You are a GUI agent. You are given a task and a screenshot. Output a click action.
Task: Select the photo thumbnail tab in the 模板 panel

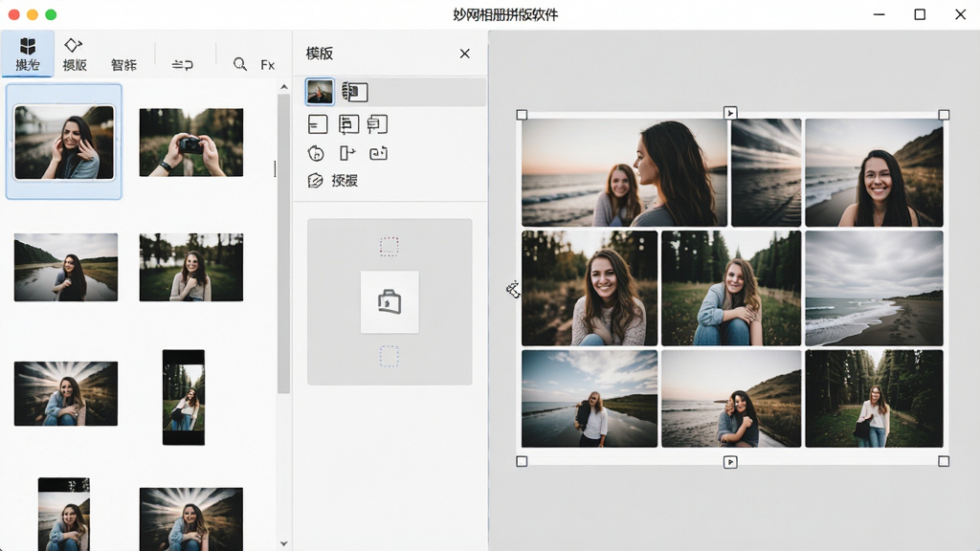coord(320,92)
